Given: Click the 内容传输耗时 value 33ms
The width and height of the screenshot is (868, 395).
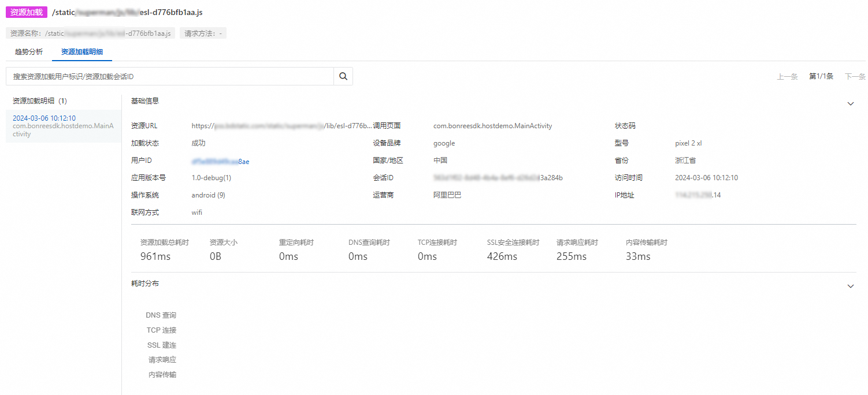Looking at the screenshot, I should pyautogui.click(x=638, y=256).
